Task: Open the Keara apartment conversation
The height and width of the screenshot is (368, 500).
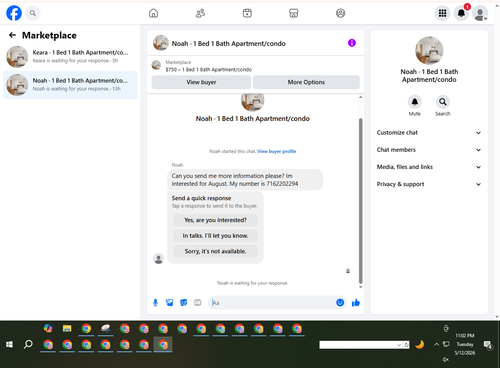Action: (x=70, y=57)
